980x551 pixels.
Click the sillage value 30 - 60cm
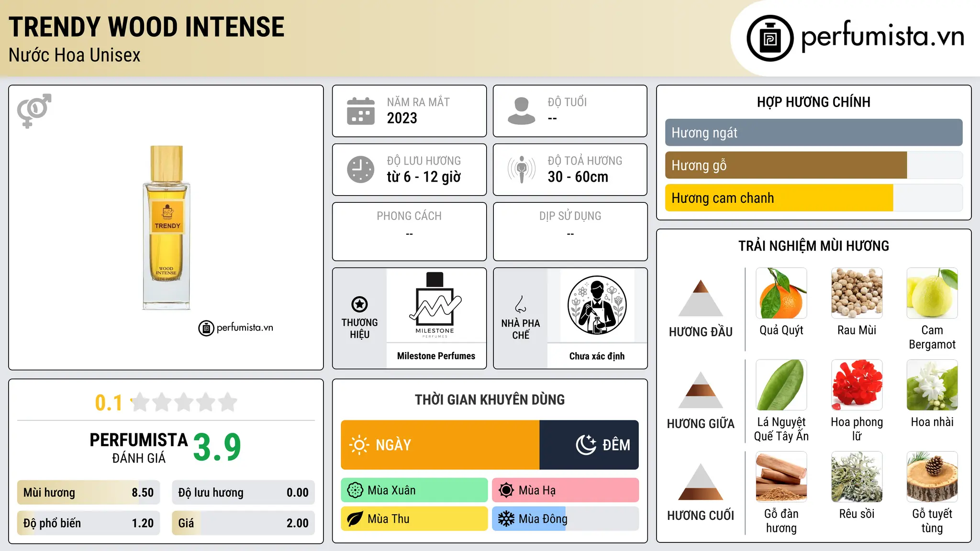[578, 177]
